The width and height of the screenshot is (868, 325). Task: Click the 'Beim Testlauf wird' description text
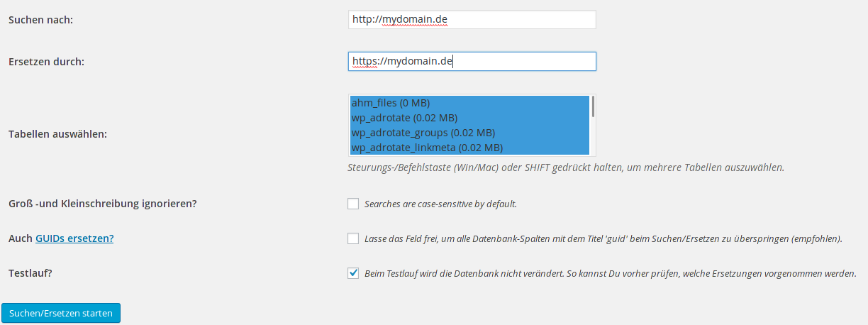pyautogui.click(x=610, y=274)
